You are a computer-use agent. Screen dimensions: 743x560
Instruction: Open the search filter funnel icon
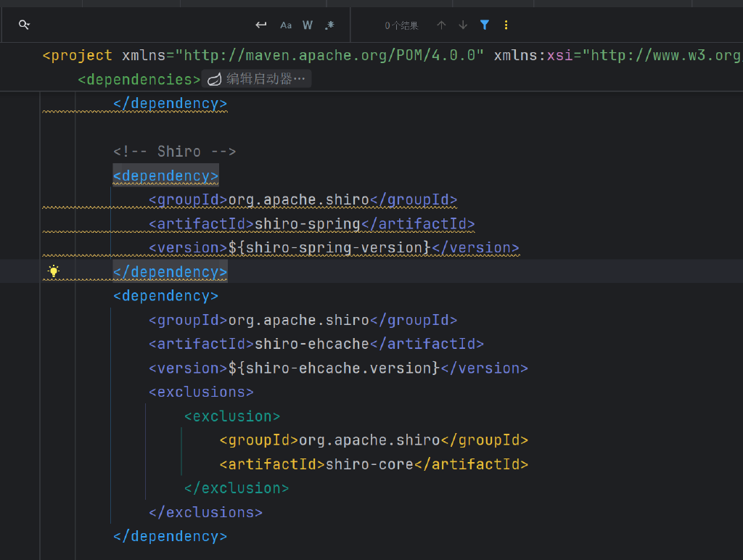pyautogui.click(x=485, y=25)
